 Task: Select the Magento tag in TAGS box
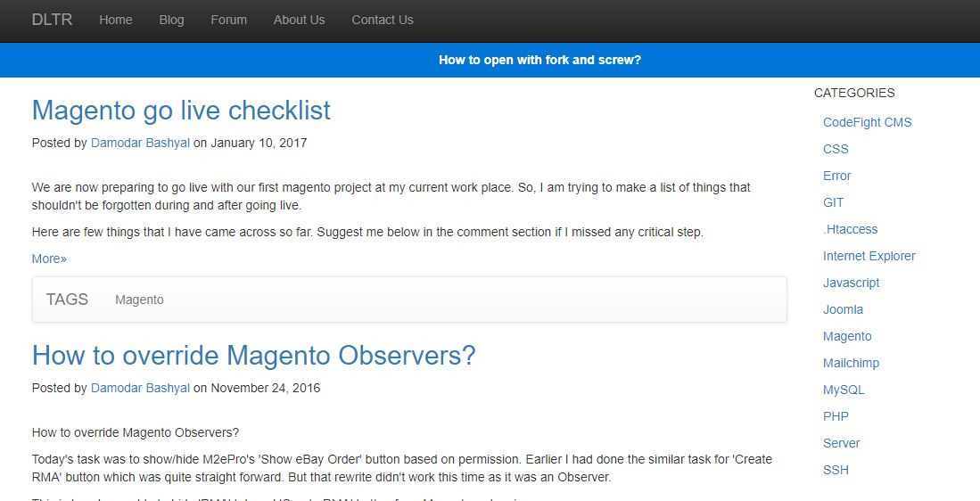click(139, 300)
